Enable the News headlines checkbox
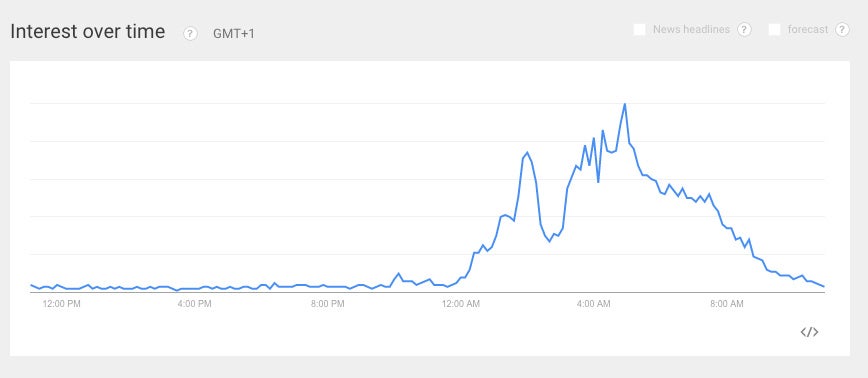 pos(639,29)
